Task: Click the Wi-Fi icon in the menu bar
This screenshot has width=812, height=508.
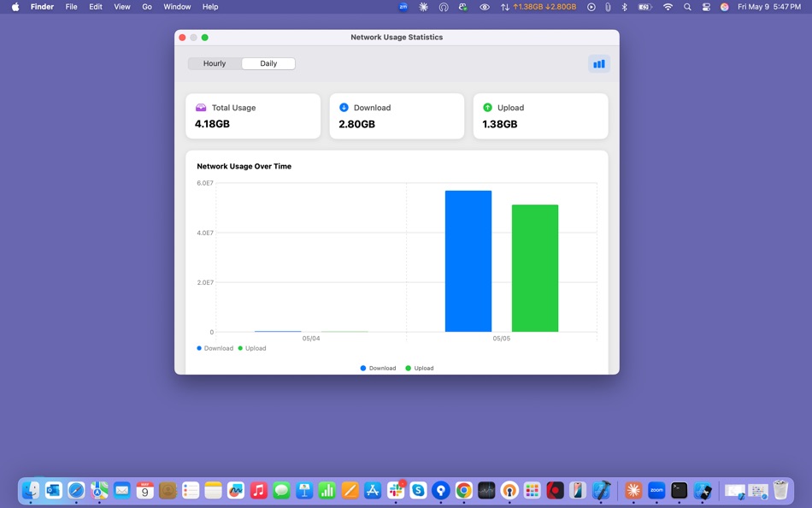Action: tap(667, 7)
